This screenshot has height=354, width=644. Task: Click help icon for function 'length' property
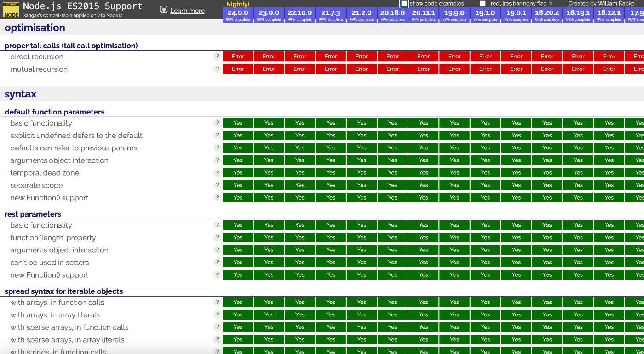pos(217,238)
